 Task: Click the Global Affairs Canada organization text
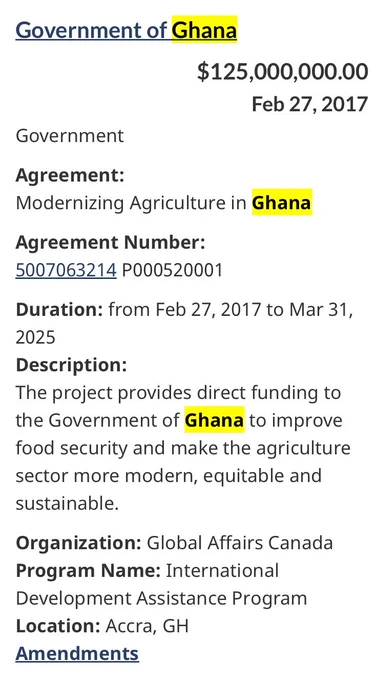240,543
